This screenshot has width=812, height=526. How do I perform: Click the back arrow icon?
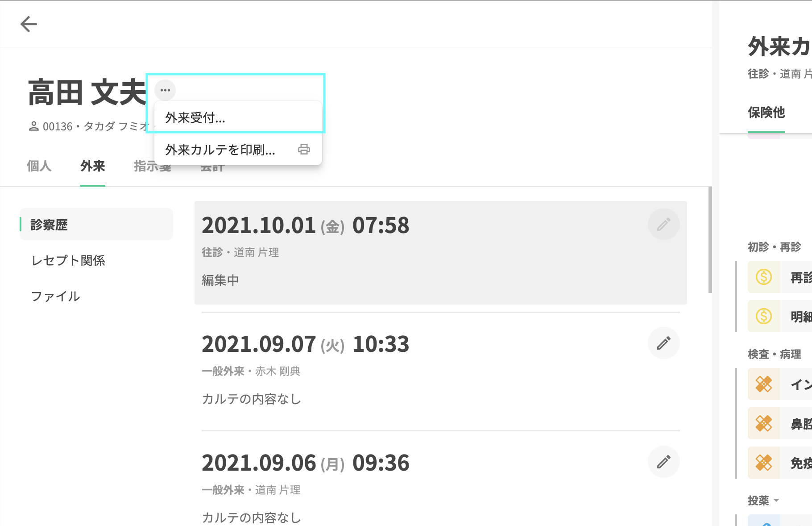click(x=29, y=24)
